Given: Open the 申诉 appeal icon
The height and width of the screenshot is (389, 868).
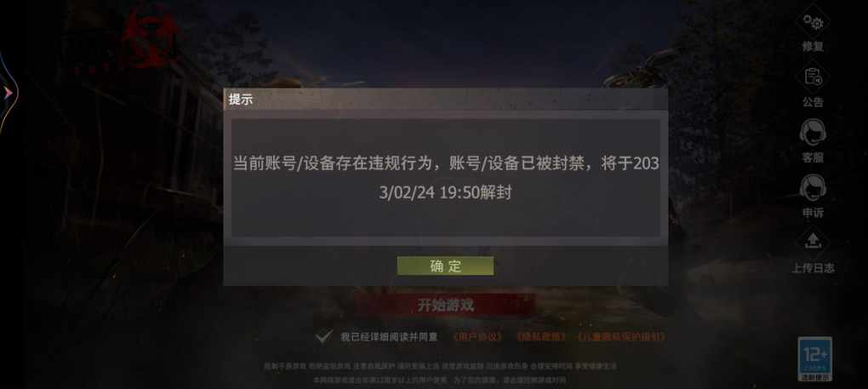Looking at the screenshot, I should click(813, 187).
